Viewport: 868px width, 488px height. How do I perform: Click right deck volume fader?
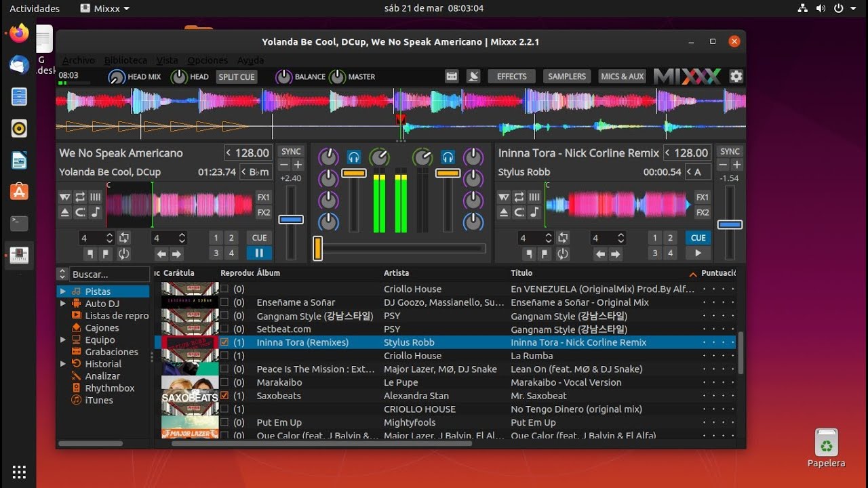(448, 174)
